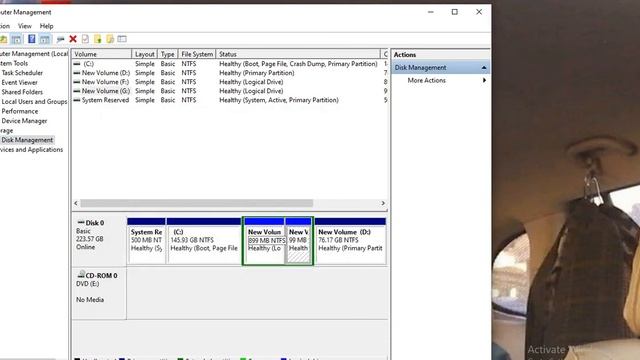The image size is (640, 360).
Task: Click the gray drive icon left of red X
Action: 60,39
